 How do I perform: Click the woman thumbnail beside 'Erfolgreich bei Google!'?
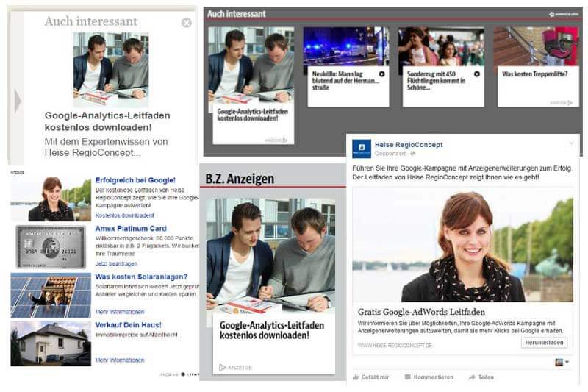[51, 199]
